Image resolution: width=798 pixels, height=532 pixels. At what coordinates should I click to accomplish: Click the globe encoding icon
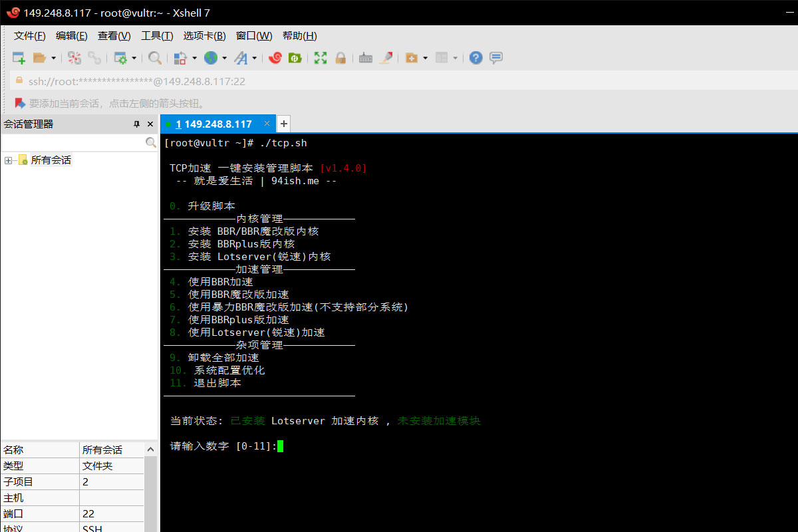tap(211, 58)
